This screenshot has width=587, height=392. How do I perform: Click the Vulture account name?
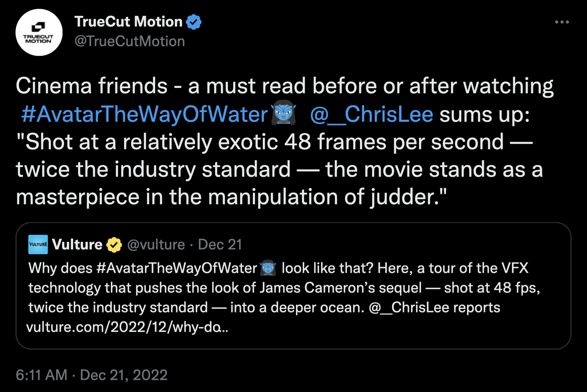tap(77, 244)
